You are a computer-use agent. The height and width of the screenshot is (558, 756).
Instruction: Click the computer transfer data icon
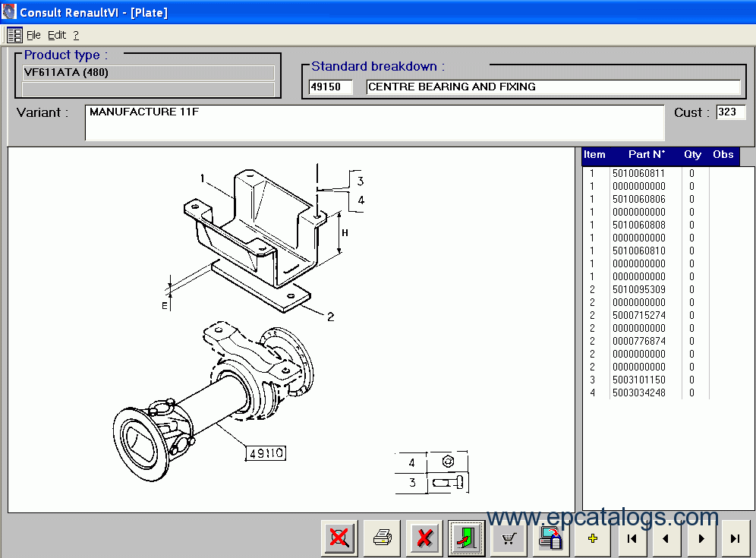coord(550,538)
